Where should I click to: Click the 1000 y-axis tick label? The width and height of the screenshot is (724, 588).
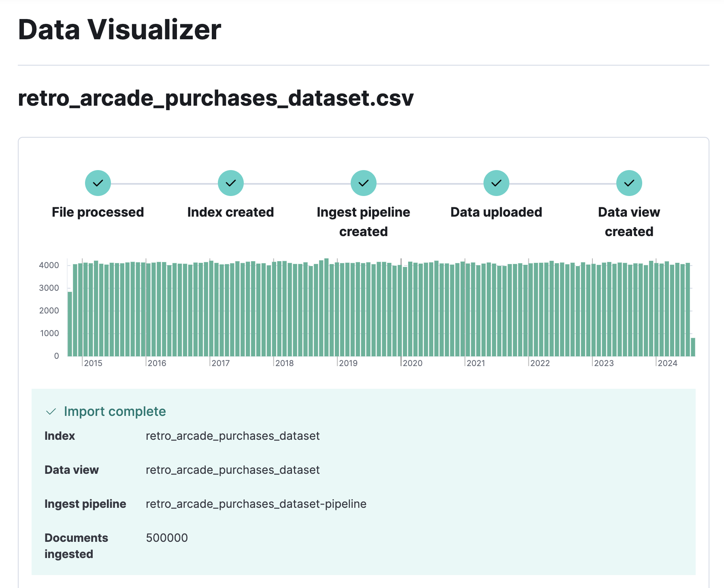pos(49,333)
